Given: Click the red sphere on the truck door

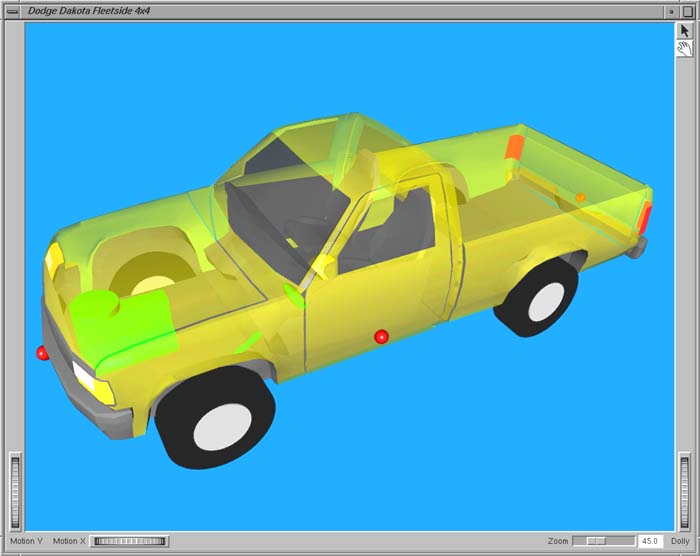Looking at the screenshot, I should 380,337.
